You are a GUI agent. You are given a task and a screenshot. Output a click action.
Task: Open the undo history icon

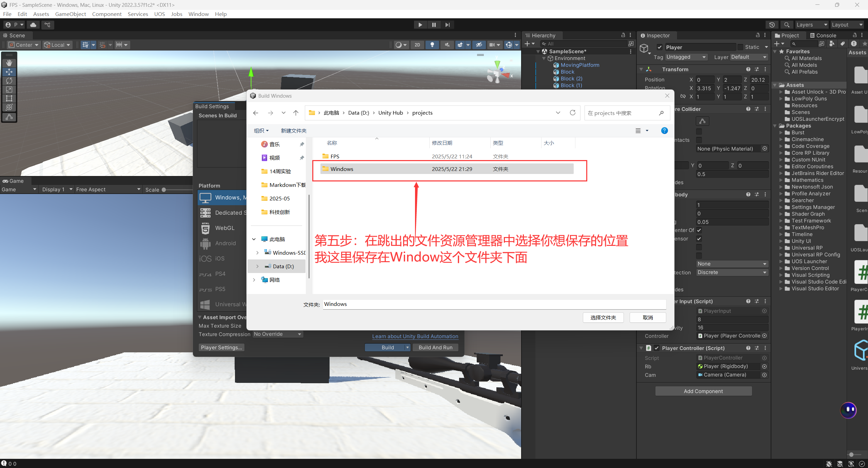(x=772, y=25)
